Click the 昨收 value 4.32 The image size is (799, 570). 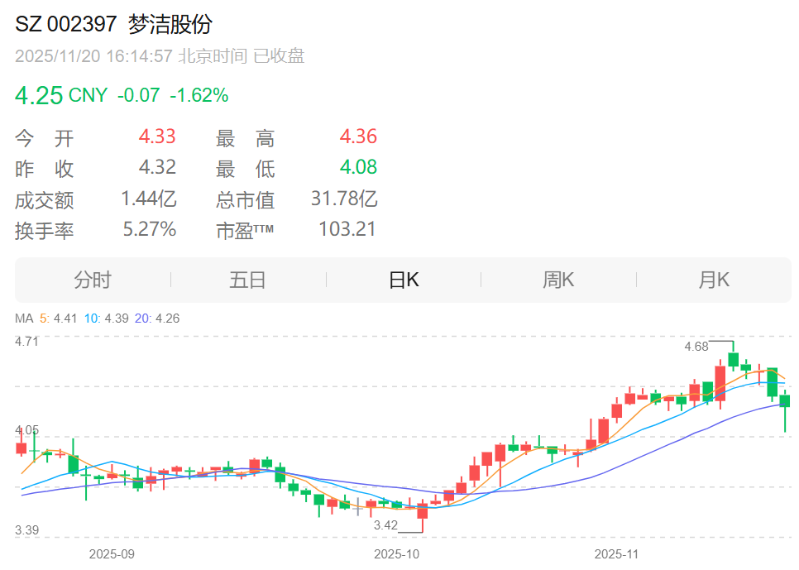click(157, 167)
